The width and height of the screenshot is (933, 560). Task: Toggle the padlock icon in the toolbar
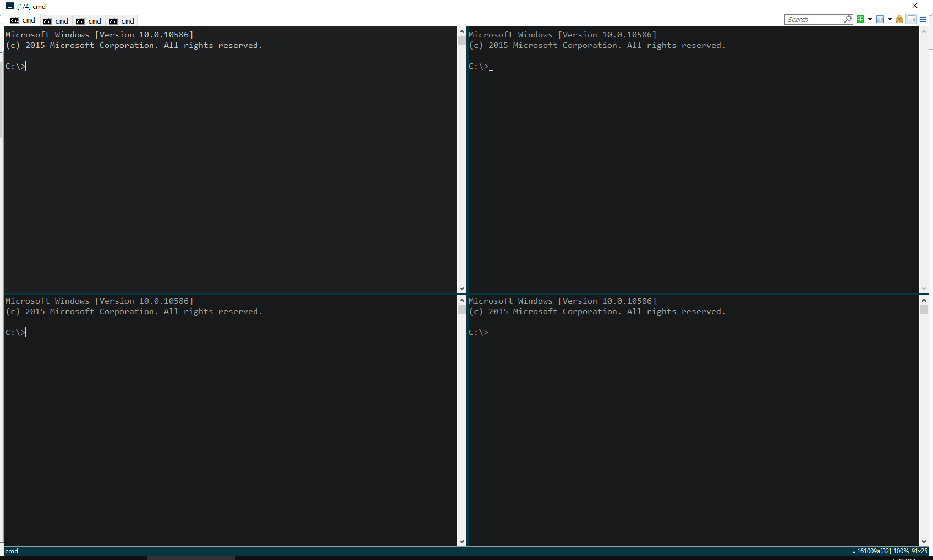pos(899,19)
